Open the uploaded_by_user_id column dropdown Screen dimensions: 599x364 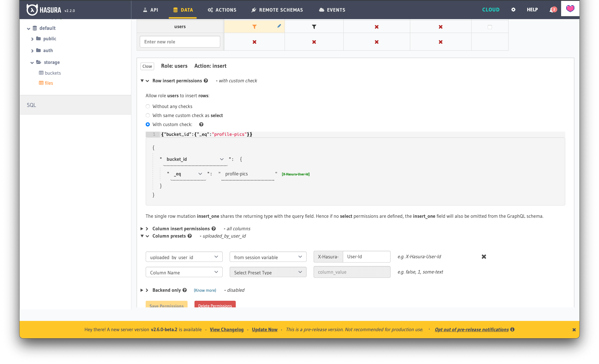pyautogui.click(x=184, y=257)
